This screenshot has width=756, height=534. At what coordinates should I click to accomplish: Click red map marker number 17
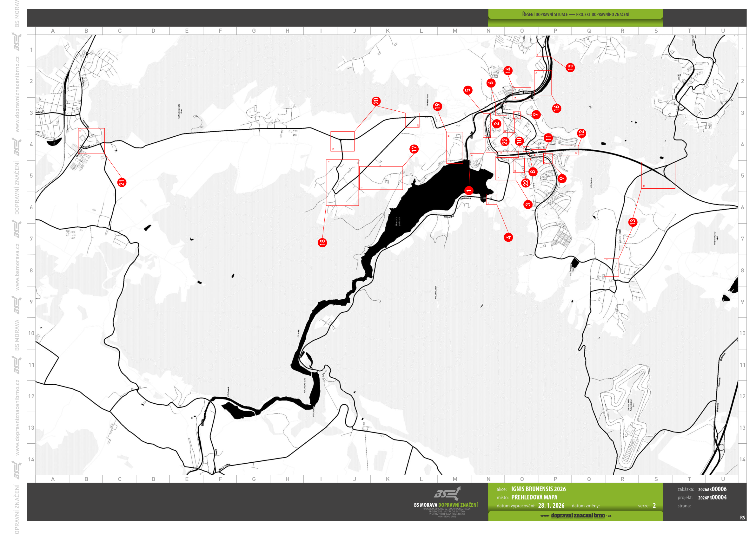[414, 149]
